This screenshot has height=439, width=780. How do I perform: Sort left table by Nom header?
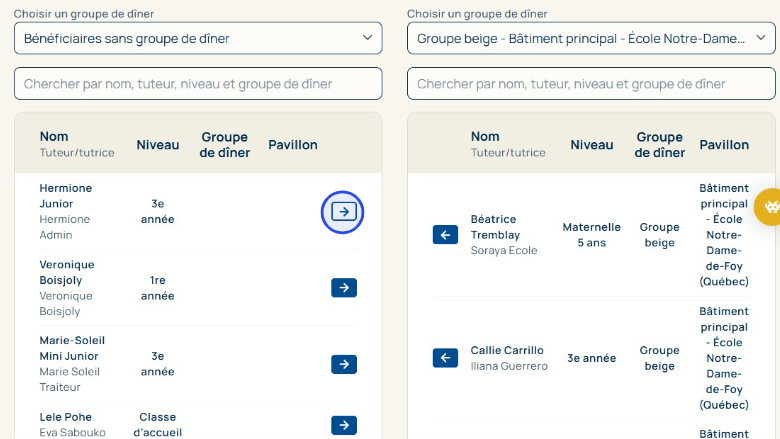click(54, 137)
